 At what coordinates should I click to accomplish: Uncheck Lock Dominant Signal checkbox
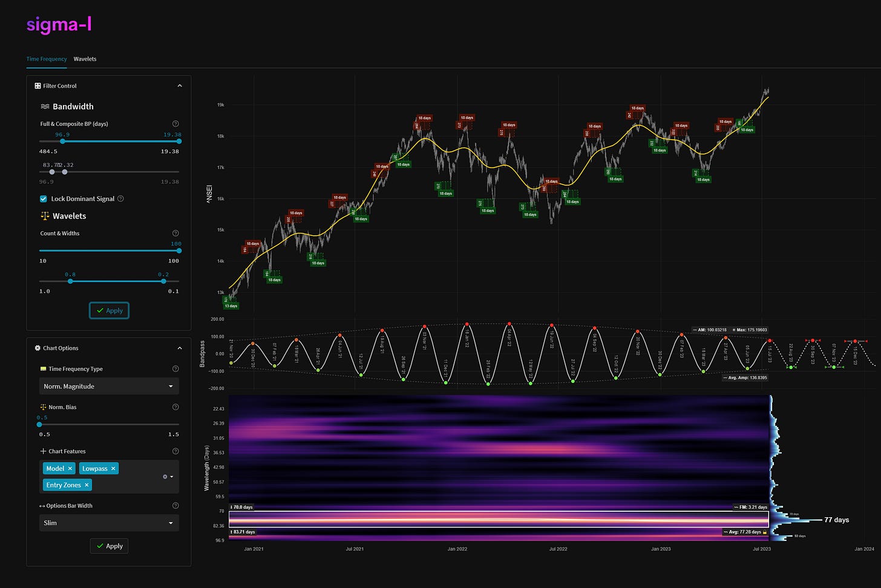pyautogui.click(x=44, y=198)
